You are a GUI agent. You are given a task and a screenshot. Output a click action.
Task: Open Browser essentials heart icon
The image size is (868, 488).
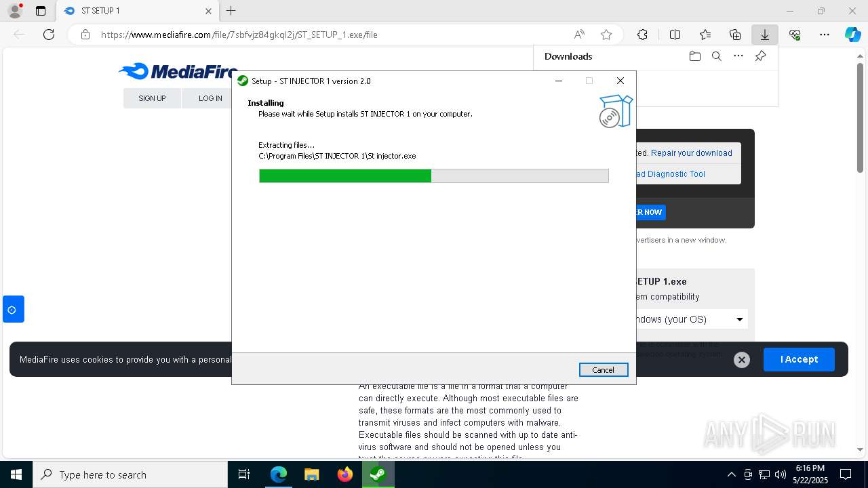795,35
